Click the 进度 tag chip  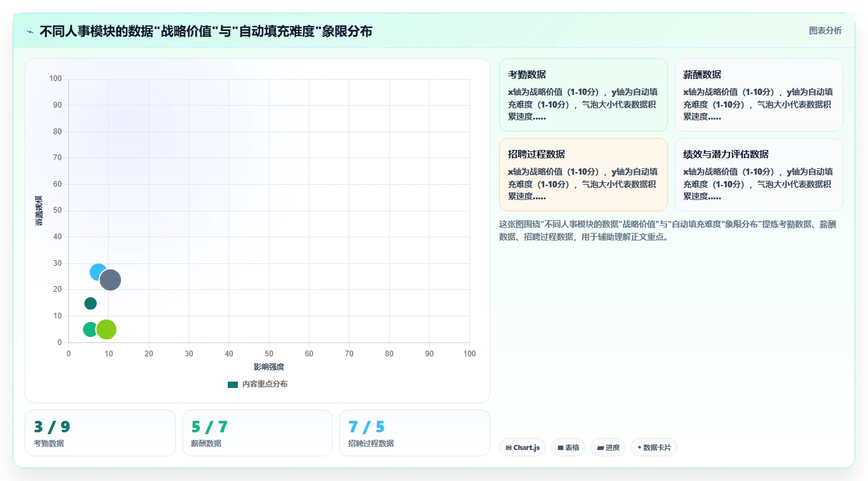[x=608, y=447]
